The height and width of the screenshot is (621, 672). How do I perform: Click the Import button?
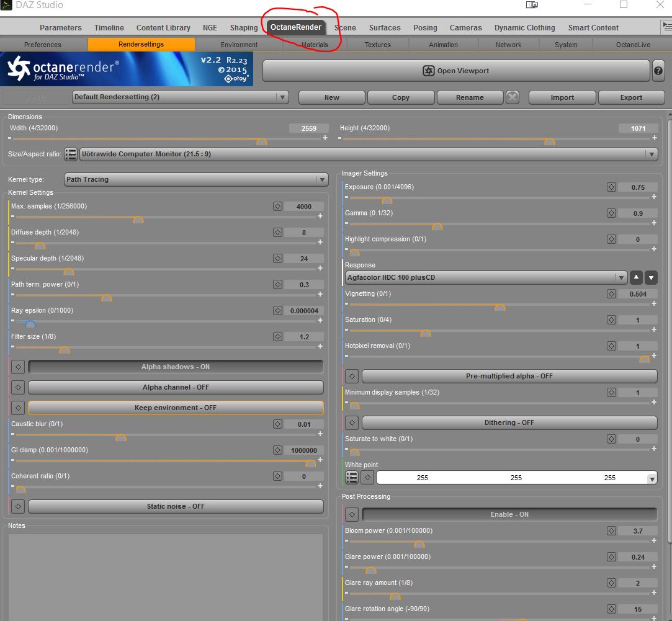pyautogui.click(x=562, y=97)
